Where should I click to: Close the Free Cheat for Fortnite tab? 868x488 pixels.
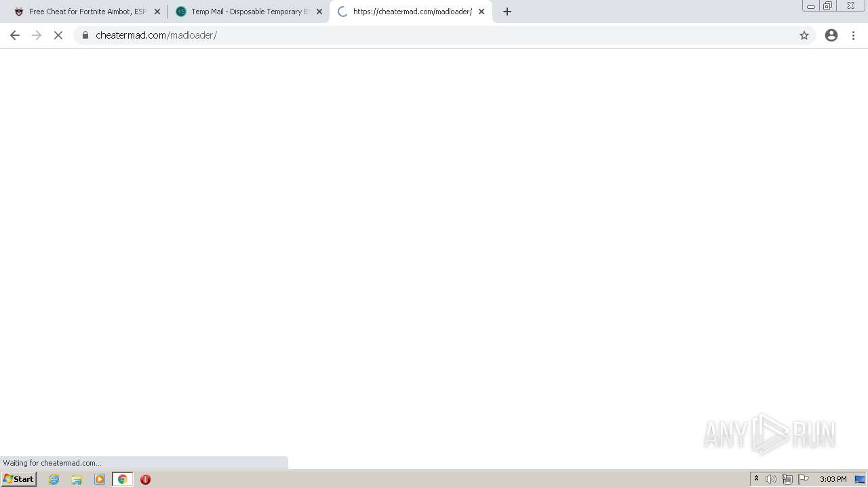tap(157, 12)
